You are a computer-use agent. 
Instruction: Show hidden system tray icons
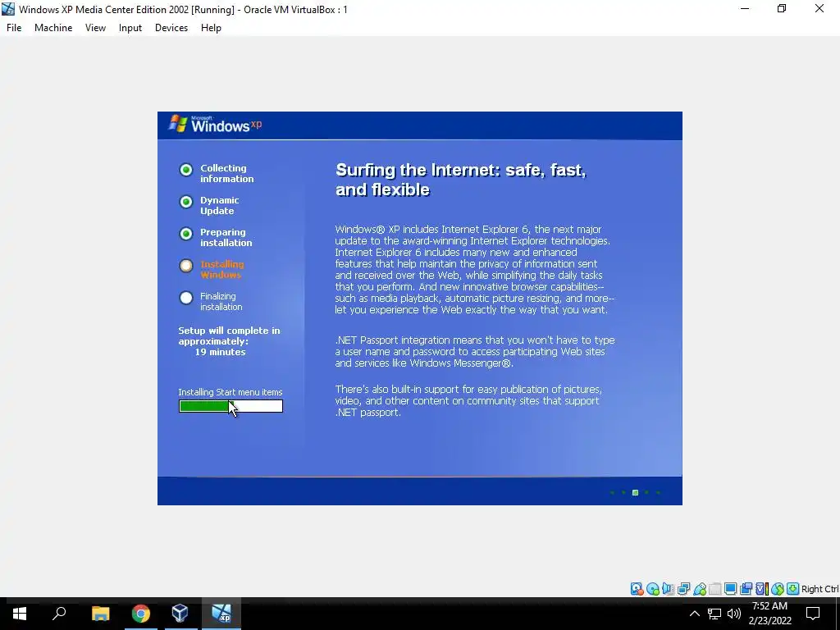pos(694,614)
